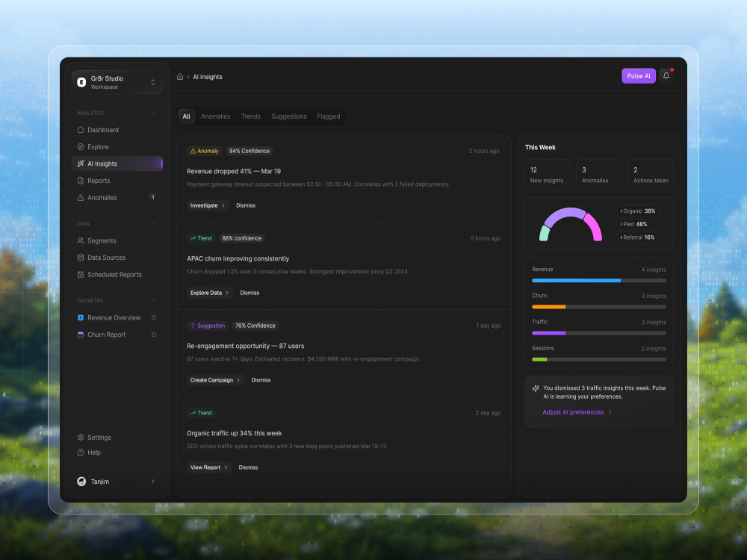Switch to the Suggestions tab

click(288, 116)
